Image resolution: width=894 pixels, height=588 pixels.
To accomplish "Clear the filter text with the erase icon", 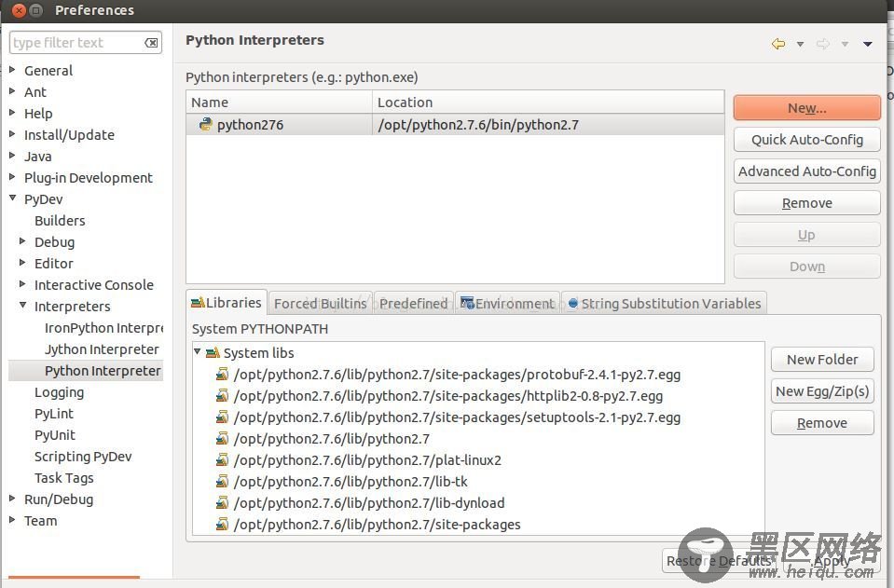I will (151, 43).
